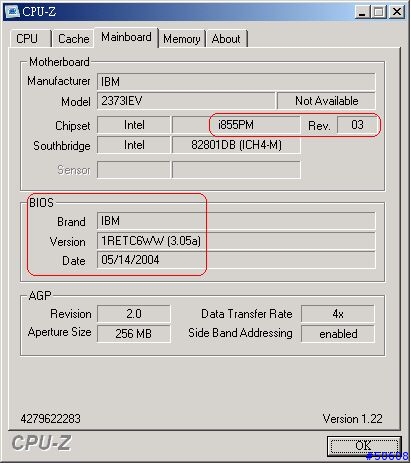Click the Data Transfer Rate label
Viewport: 411px width, 464px height.
click(247, 314)
